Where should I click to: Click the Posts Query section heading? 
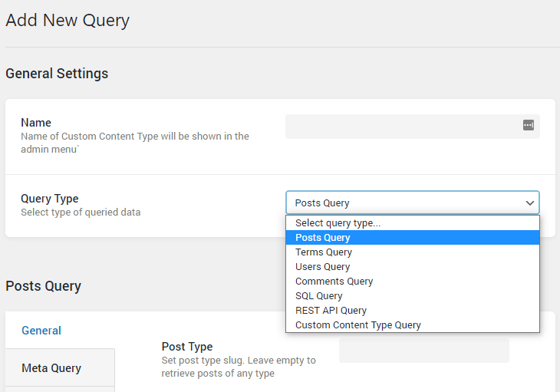pos(43,286)
